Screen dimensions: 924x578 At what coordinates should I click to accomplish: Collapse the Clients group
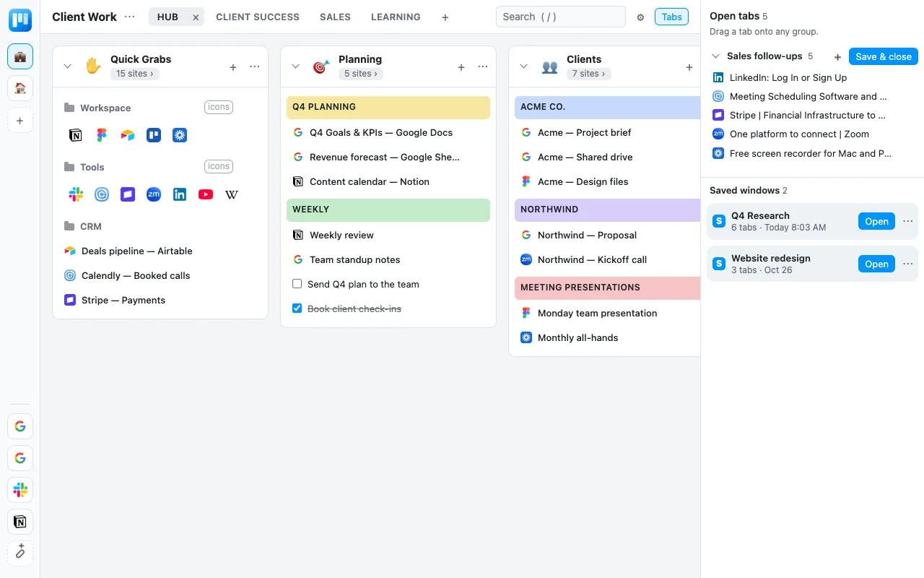coord(524,66)
